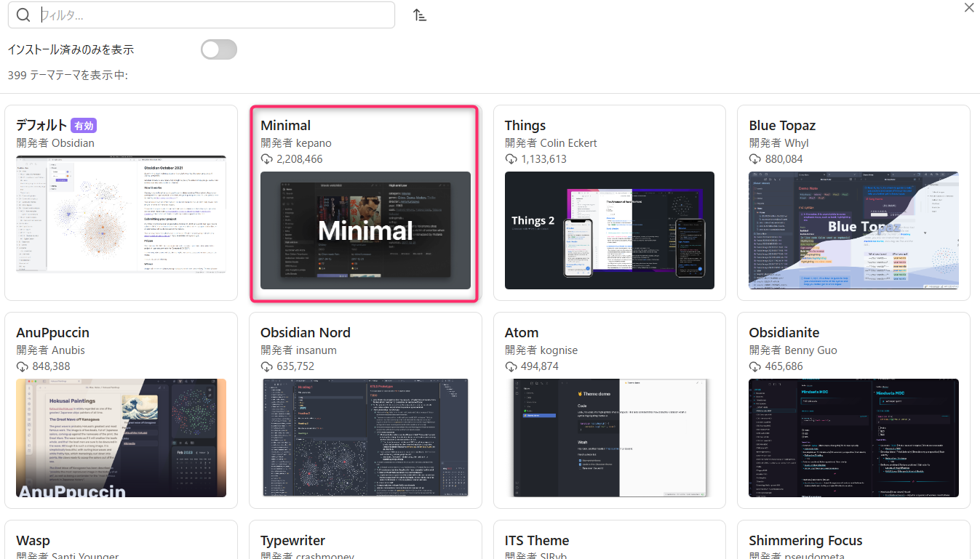Select the AnuPpuccin theme title

(x=52, y=332)
